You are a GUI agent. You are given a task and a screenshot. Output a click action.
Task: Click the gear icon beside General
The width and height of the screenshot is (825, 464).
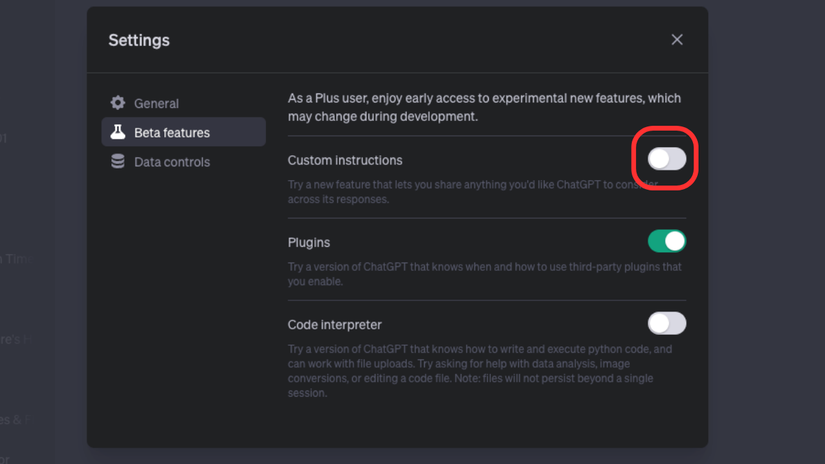click(118, 103)
